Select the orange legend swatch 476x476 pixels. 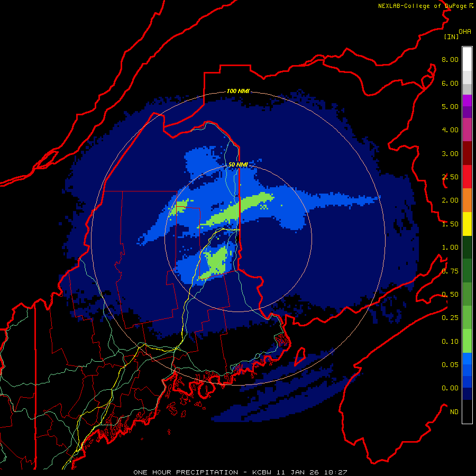click(467, 200)
